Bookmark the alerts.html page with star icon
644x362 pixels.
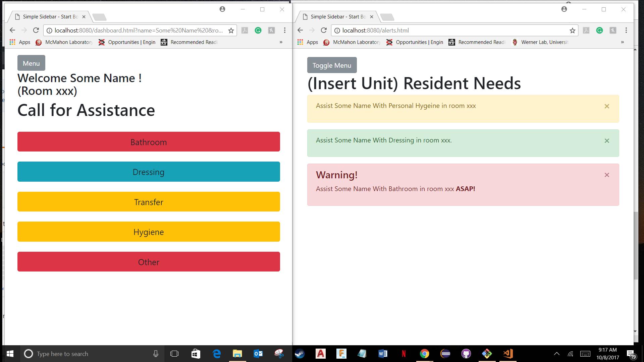click(572, 31)
